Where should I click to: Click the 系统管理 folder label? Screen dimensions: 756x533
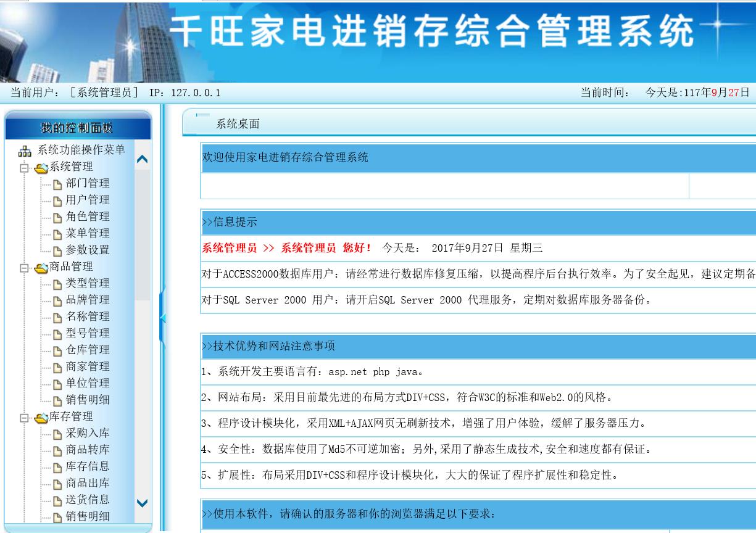71,167
